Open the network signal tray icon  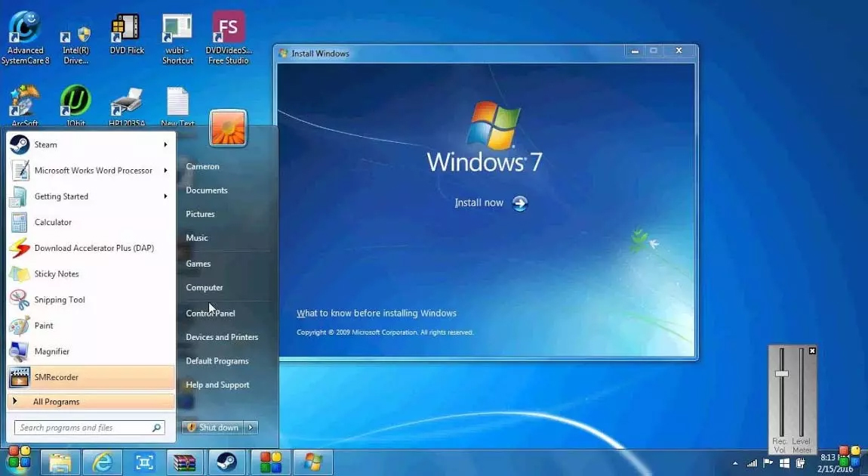(752, 462)
